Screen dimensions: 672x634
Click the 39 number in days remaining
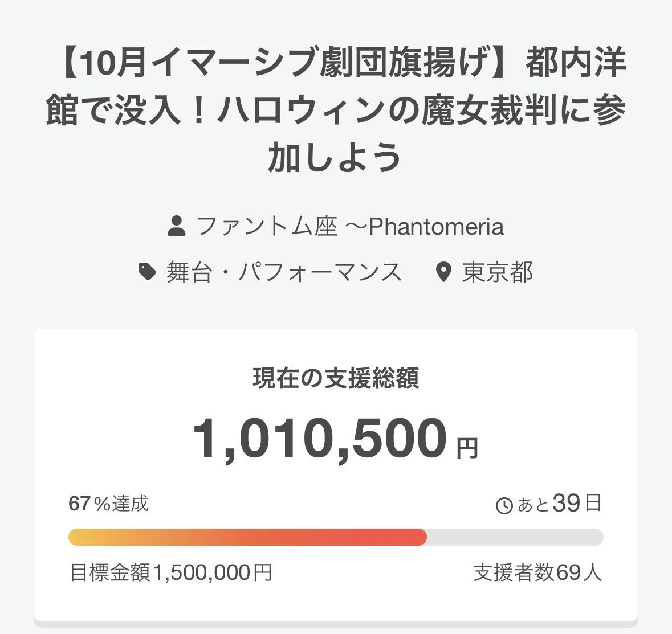tap(566, 504)
